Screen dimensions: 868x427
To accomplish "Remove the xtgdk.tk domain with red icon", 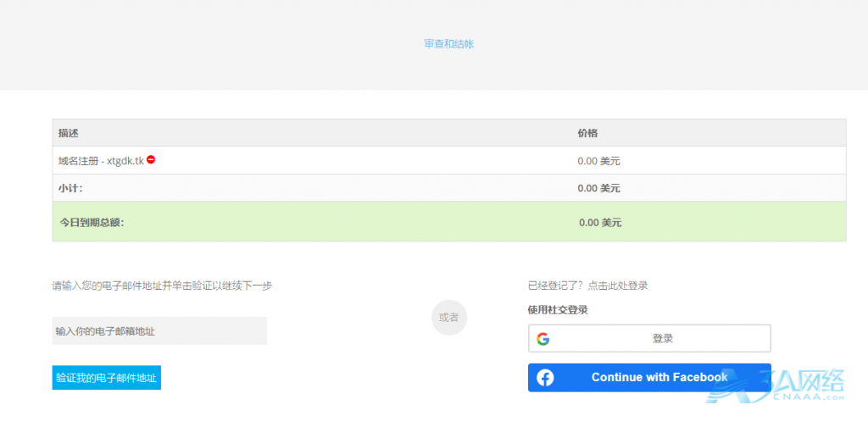I will (x=151, y=160).
